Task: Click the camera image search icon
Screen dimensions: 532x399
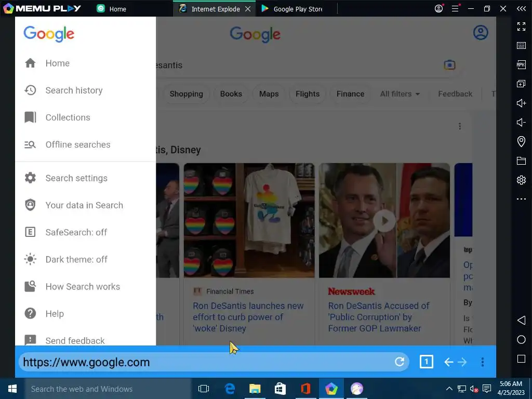Action: pyautogui.click(x=449, y=65)
